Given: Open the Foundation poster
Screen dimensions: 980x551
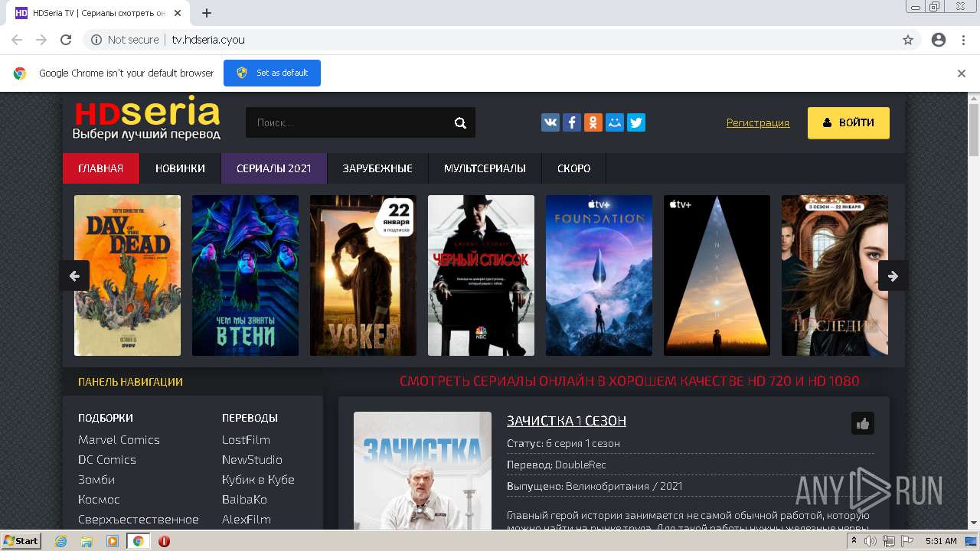Looking at the screenshot, I should click(599, 275).
